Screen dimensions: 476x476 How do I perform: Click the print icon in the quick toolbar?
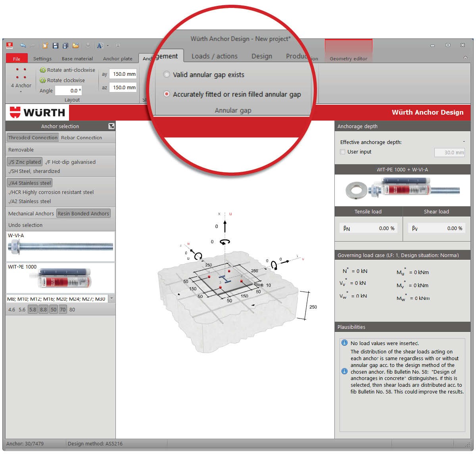pos(88,46)
